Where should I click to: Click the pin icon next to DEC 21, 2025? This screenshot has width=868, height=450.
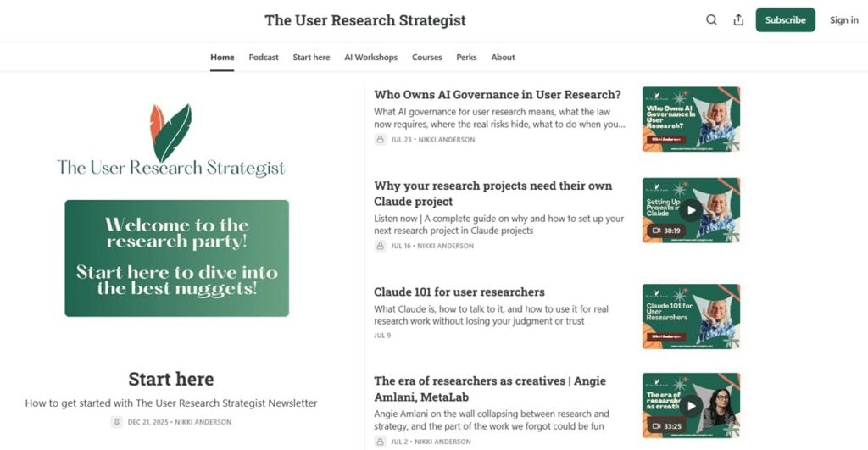point(116,422)
